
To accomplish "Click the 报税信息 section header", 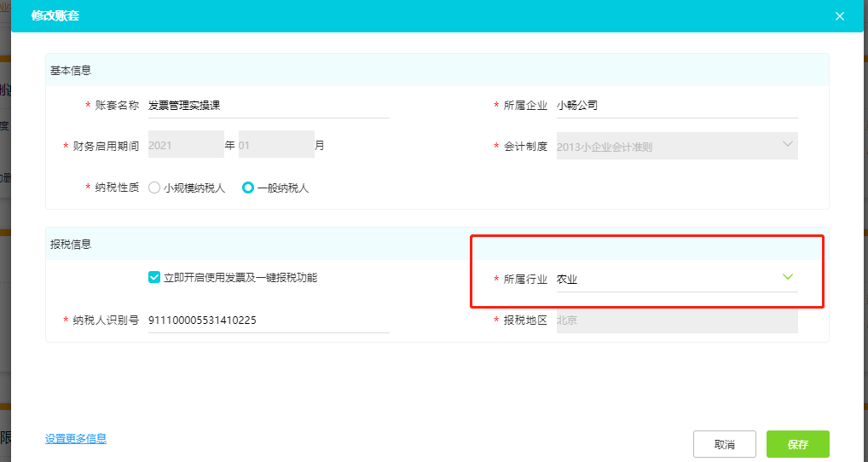I will tap(71, 244).
